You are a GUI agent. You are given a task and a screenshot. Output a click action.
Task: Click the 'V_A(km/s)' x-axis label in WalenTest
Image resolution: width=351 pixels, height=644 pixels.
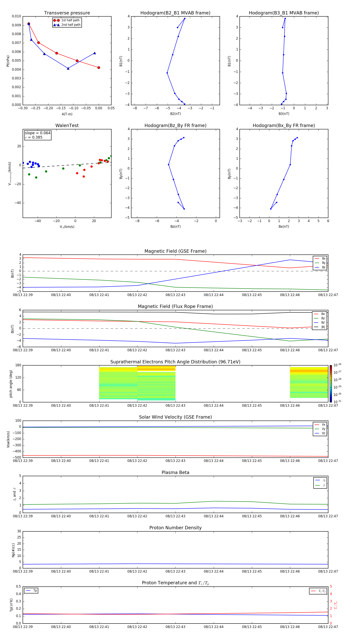pyautogui.click(x=67, y=227)
